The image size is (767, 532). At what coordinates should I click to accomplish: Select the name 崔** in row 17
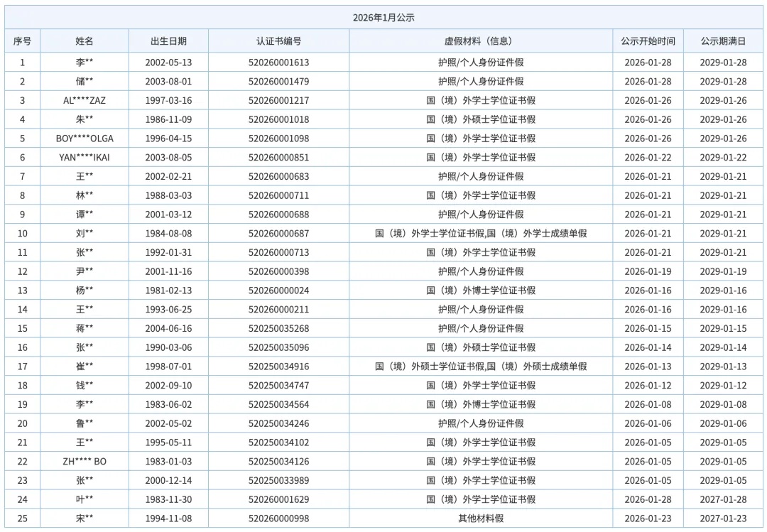coord(85,367)
